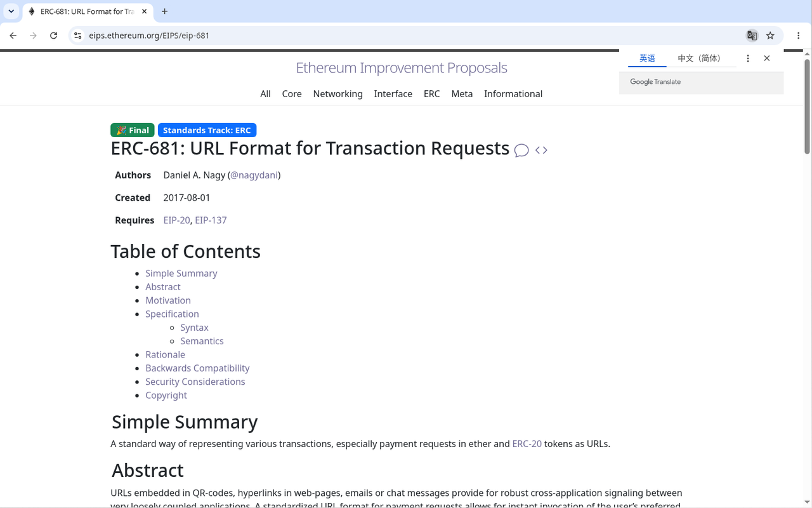The image size is (812, 508).
Task: Bookmark this page with the star icon
Action: (x=770, y=36)
